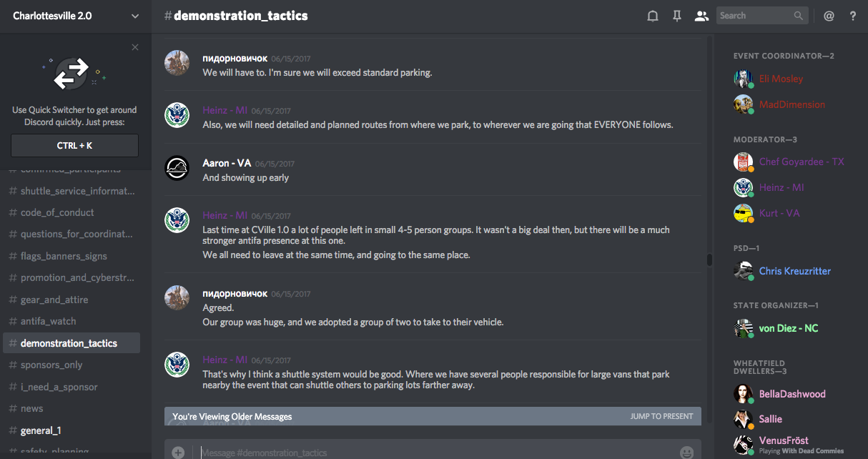Click Aaron - VA's message avatar
The height and width of the screenshot is (459, 868).
[177, 168]
